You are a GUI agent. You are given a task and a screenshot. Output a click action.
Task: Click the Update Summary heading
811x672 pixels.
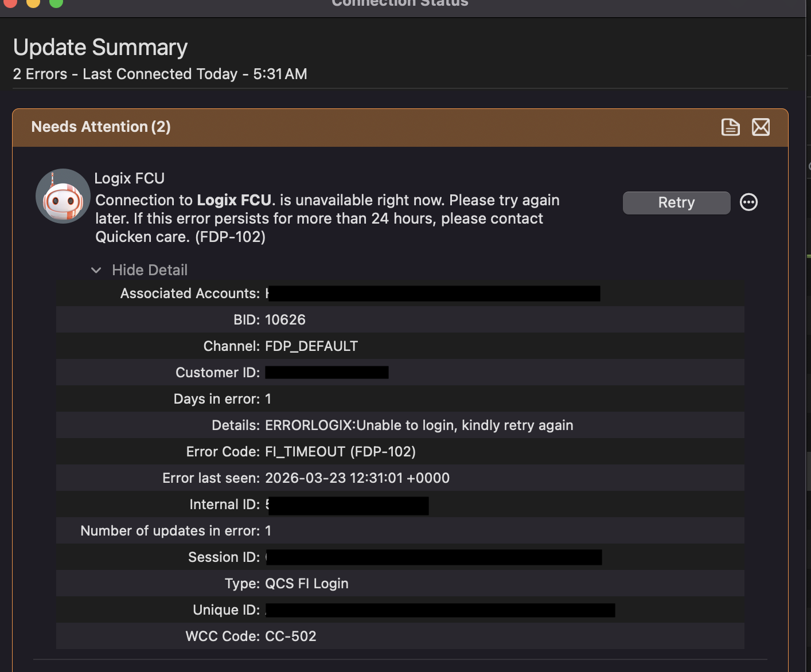100,47
